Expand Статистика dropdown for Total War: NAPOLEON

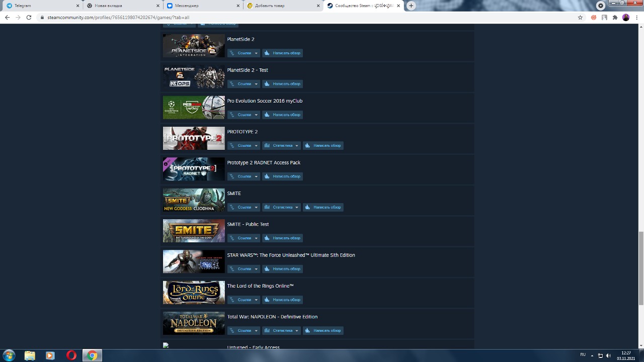tap(281, 330)
